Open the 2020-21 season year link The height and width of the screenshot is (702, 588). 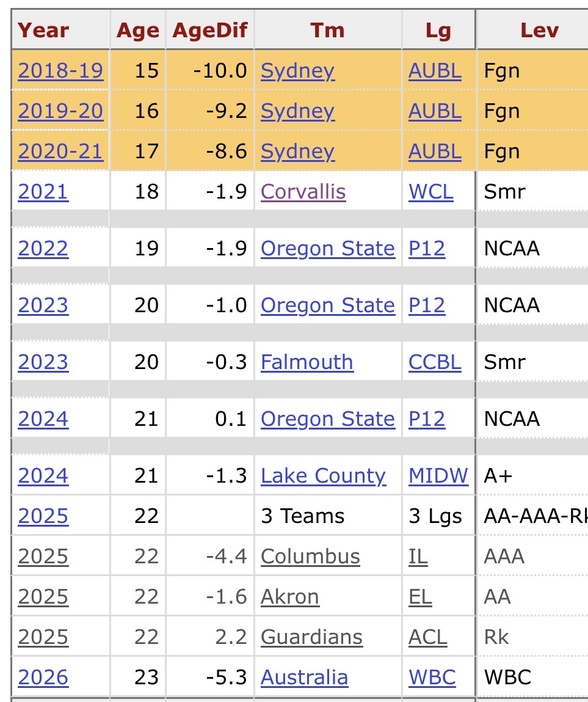60,152
